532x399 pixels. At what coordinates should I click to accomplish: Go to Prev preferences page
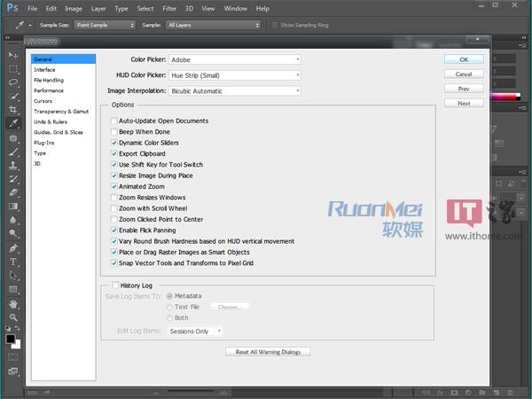point(464,89)
